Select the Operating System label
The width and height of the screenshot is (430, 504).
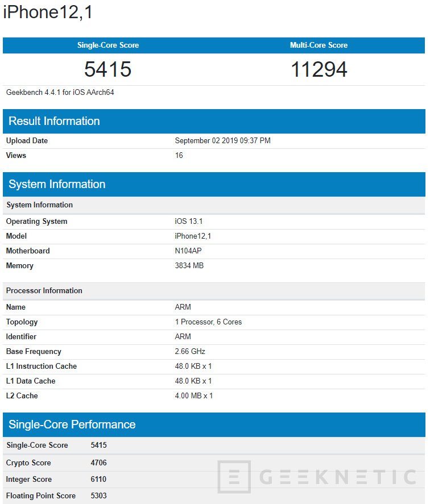pos(37,222)
